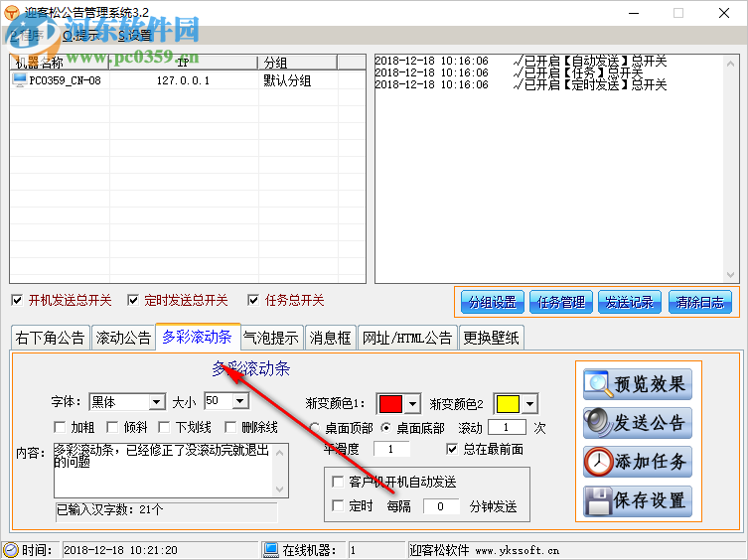The width and height of the screenshot is (748, 560).
Task: Toggle 开机发送总开关 checkbox
Action: click(17, 300)
